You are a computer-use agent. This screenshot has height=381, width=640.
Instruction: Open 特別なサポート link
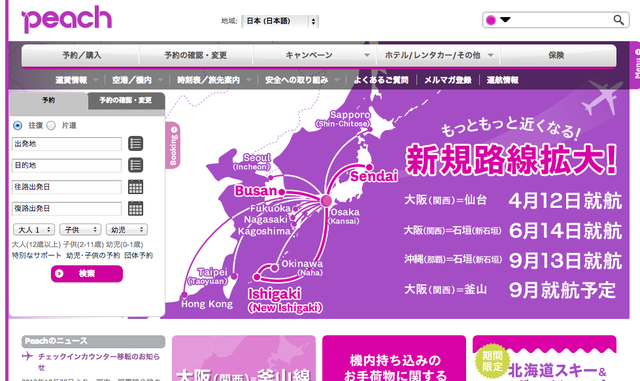pyautogui.click(x=37, y=256)
